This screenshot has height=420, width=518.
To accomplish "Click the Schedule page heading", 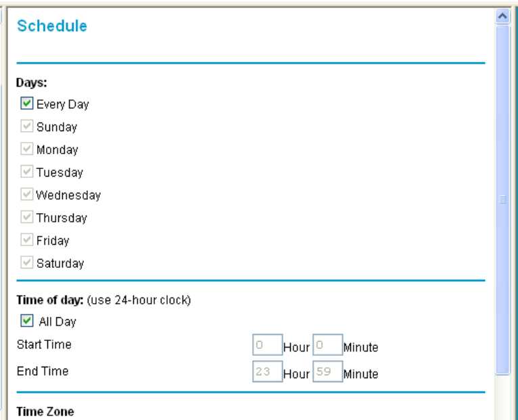I will click(52, 26).
